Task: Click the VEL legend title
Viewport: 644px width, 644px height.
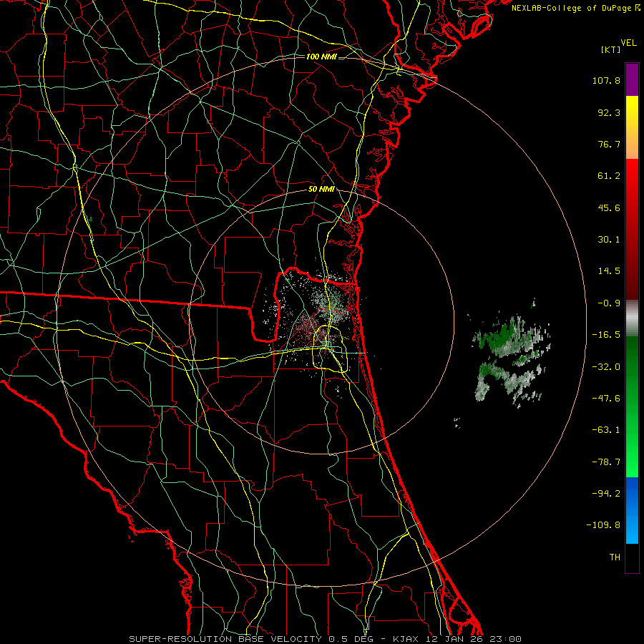Action: click(x=629, y=43)
